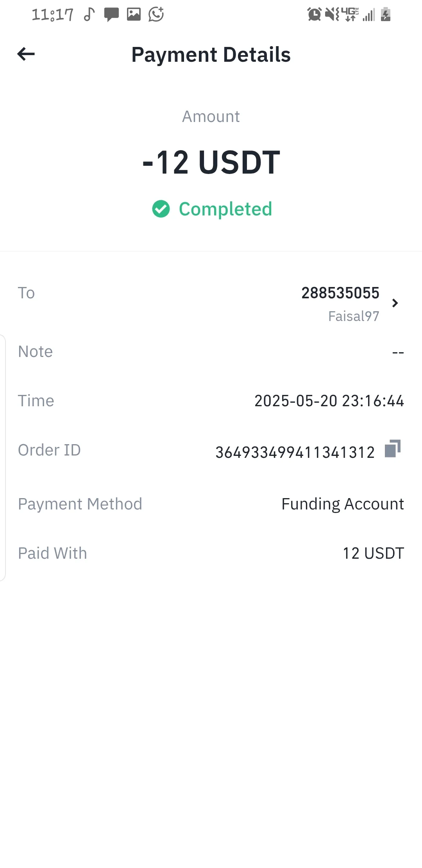Tap the WhatsApp call notification icon
The width and height of the screenshot is (422, 868).
156,14
